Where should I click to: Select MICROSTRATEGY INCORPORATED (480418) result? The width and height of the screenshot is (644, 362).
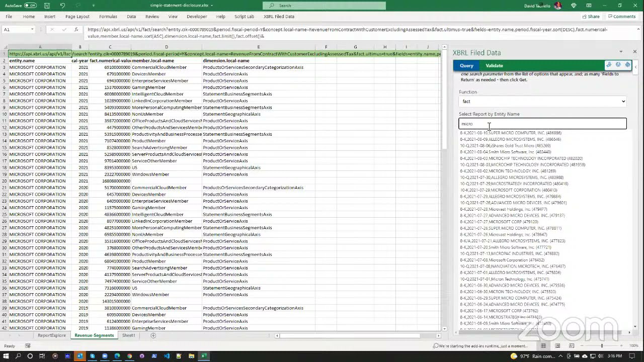point(514,184)
